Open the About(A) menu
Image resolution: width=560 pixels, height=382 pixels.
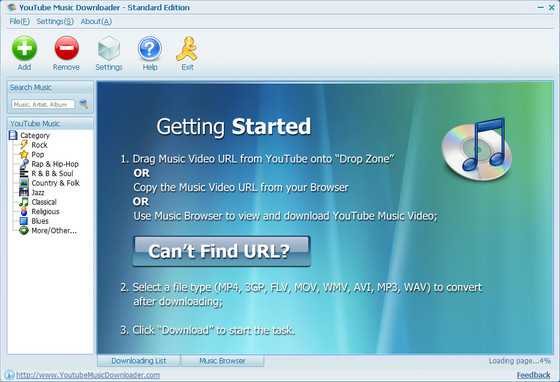(96, 21)
